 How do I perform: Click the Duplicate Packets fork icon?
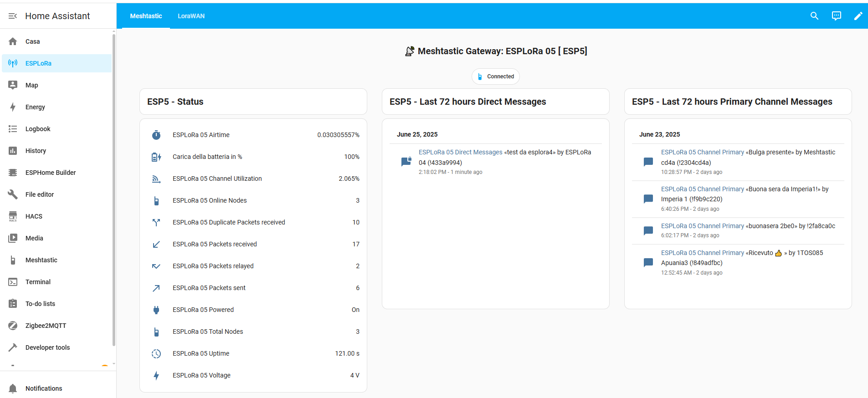156,222
